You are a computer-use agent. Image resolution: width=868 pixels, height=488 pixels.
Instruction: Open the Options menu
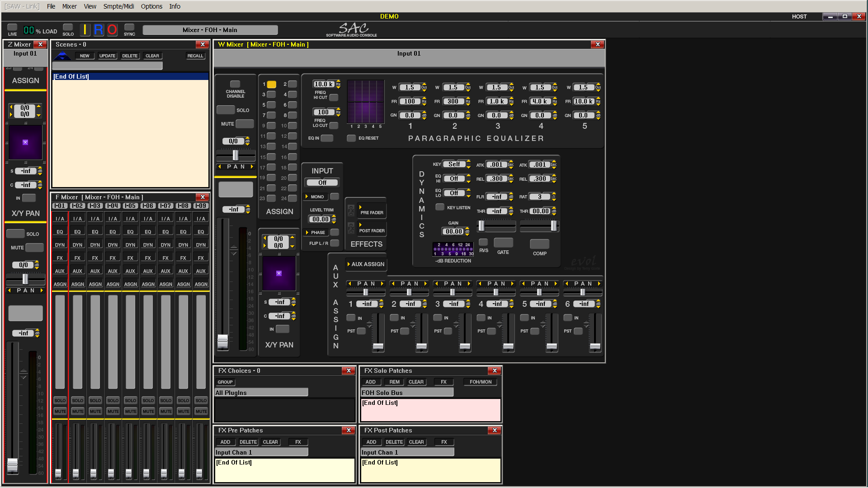click(x=151, y=6)
